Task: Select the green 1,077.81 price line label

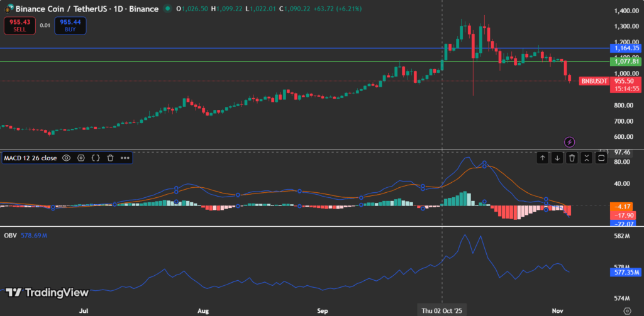Action: pos(626,61)
